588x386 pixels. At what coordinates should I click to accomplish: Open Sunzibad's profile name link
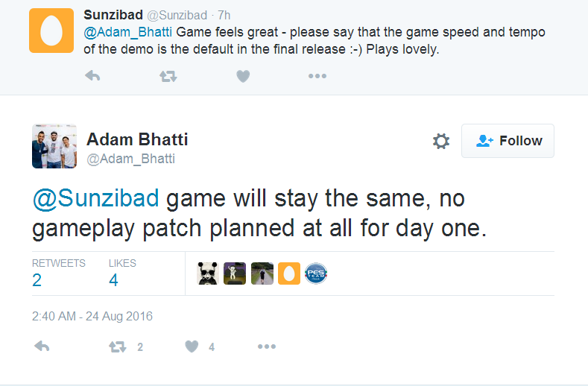[112, 15]
